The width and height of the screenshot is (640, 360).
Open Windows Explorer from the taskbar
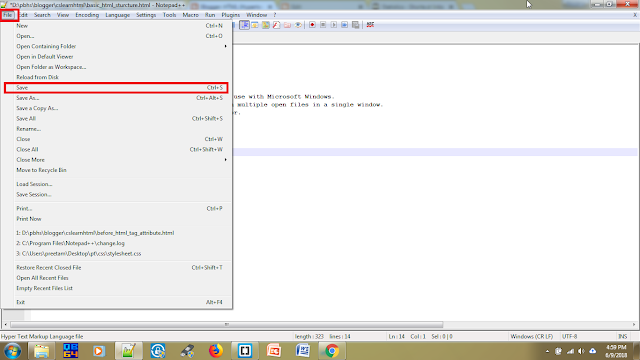(x=41, y=351)
